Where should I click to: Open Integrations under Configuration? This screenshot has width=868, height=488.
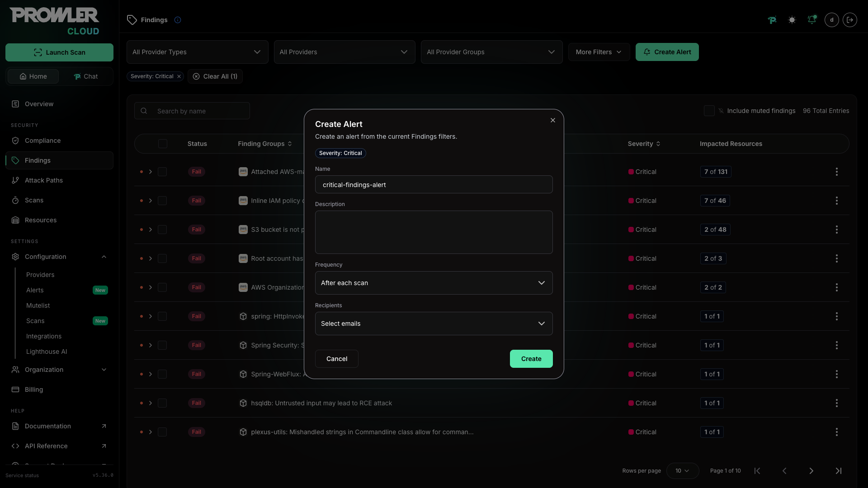tap(44, 336)
